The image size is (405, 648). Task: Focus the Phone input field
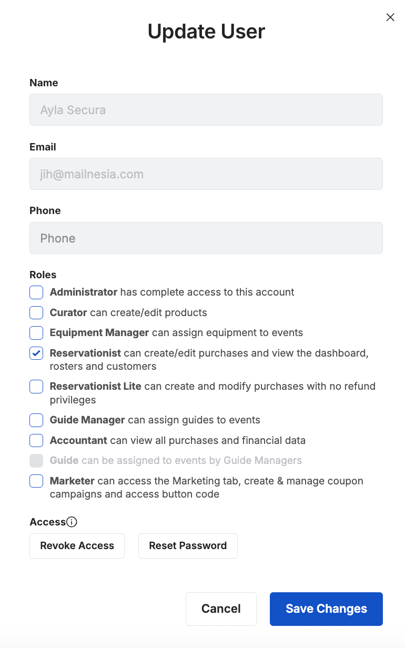[x=206, y=238]
